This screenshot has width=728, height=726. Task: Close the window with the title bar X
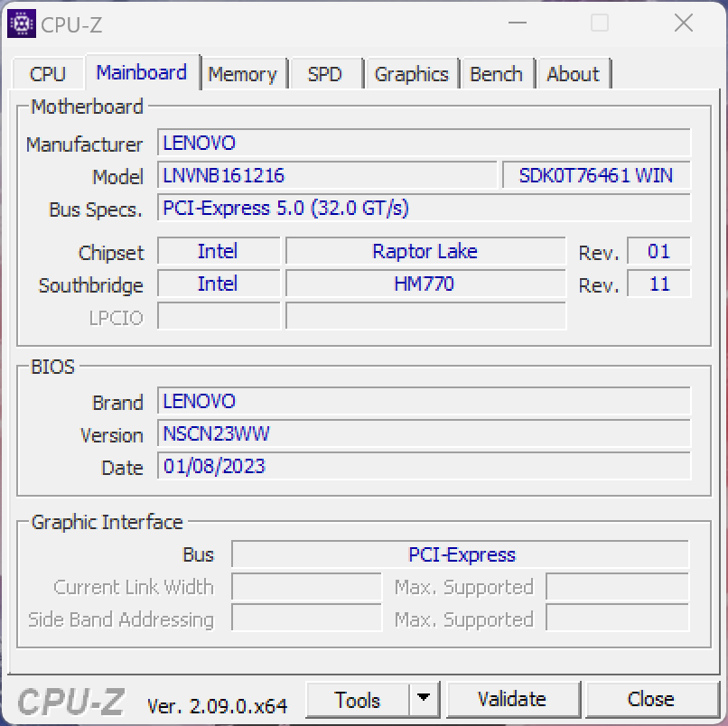[x=684, y=23]
